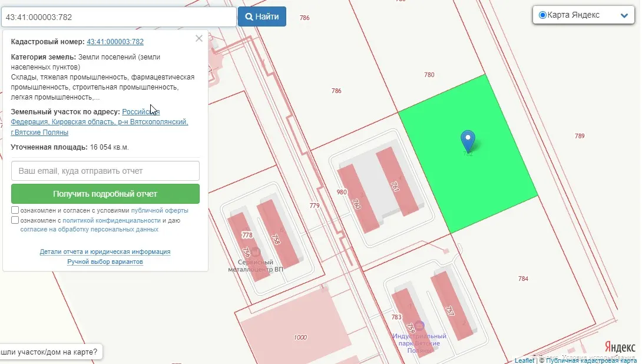Click building label 758 on map
The height and width of the screenshot is (364, 642).
click(276, 240)
